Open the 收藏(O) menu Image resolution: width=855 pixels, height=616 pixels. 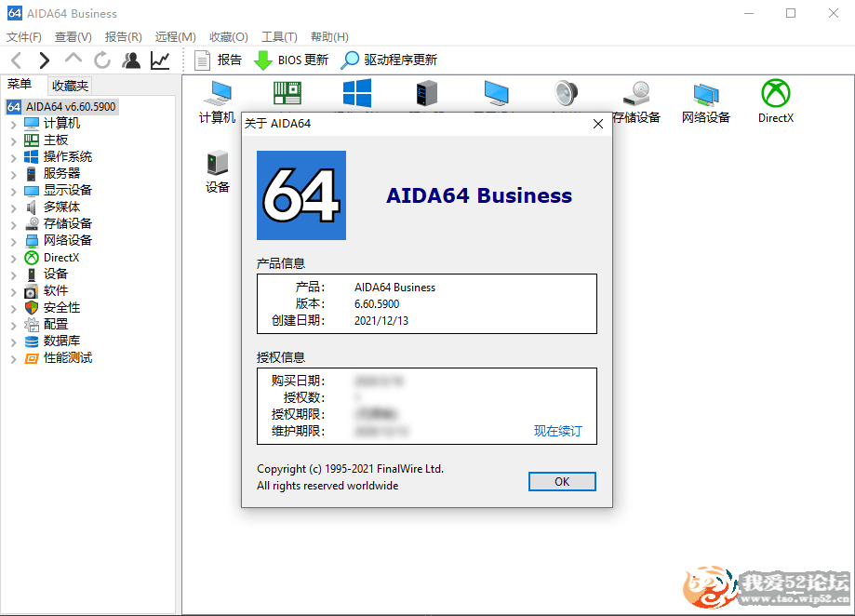click(229, 37)
